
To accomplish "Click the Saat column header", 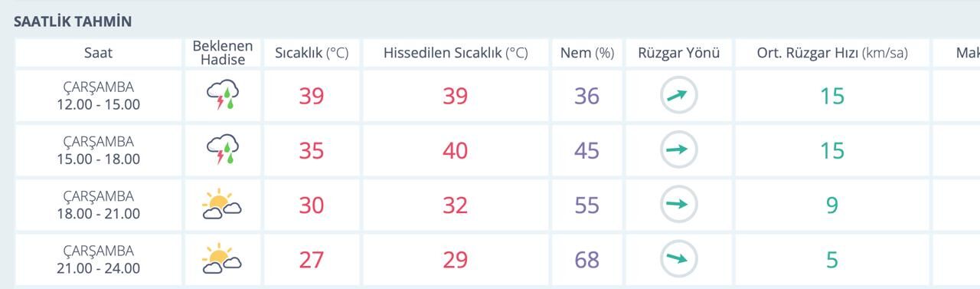I will pos(98,53).
